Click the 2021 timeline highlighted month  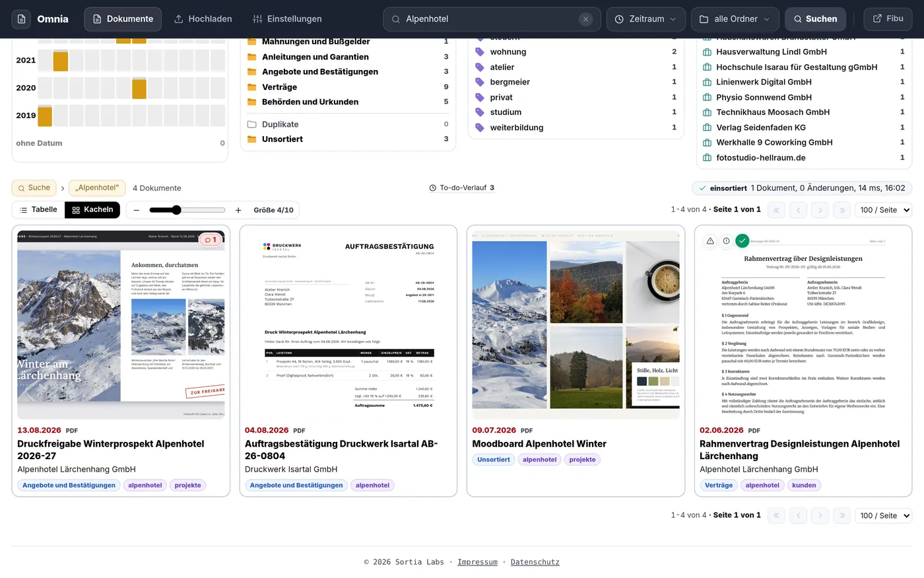point(60,60)
